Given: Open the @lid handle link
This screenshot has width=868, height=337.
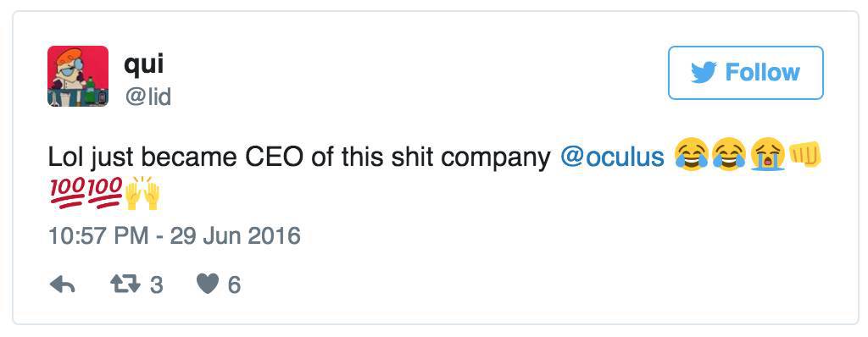Looking at the screenshot, I should [147, 97].
